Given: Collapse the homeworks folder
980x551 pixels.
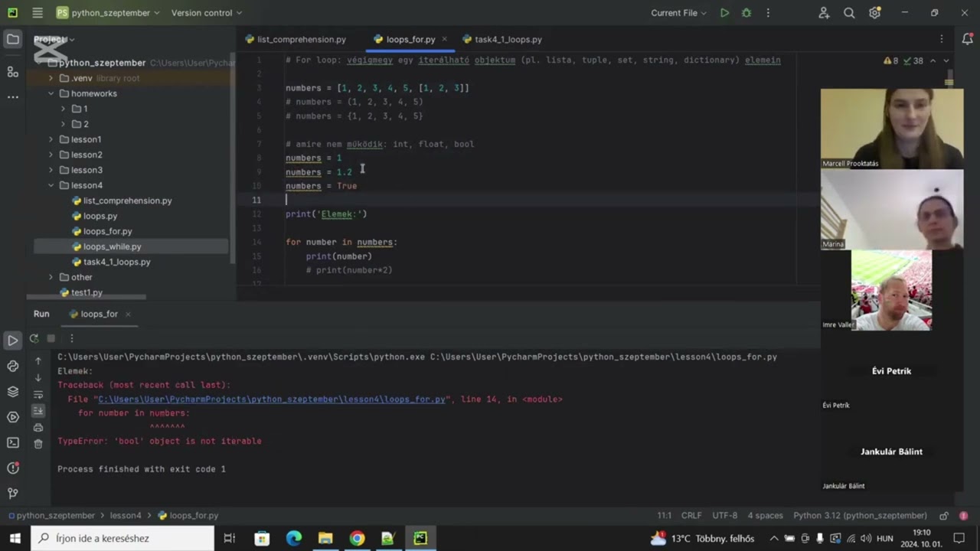Looking at the screenshot, I should click(51, 93).
